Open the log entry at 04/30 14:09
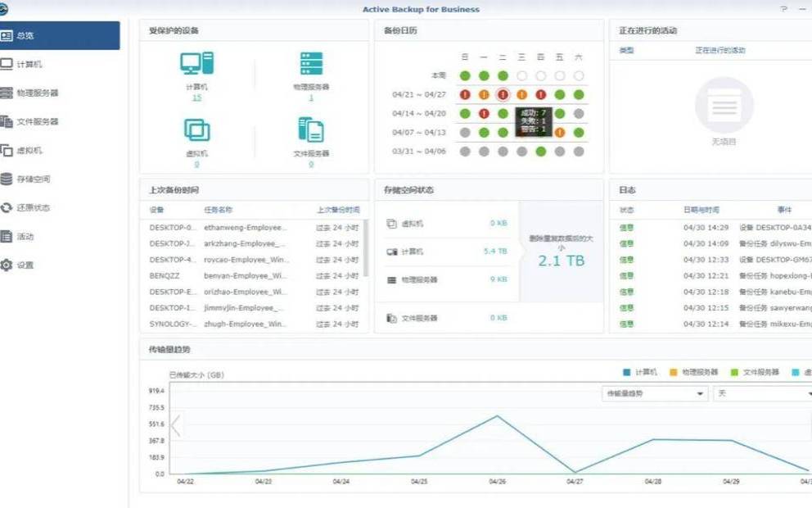Screen dimensions: 812x508 [x=711, y=243]
